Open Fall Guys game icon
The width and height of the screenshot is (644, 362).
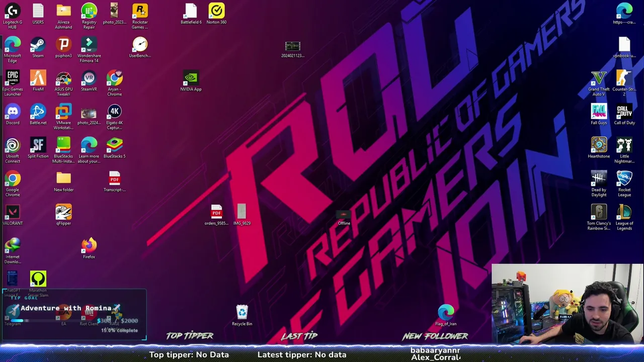click(x=599, y=114)
